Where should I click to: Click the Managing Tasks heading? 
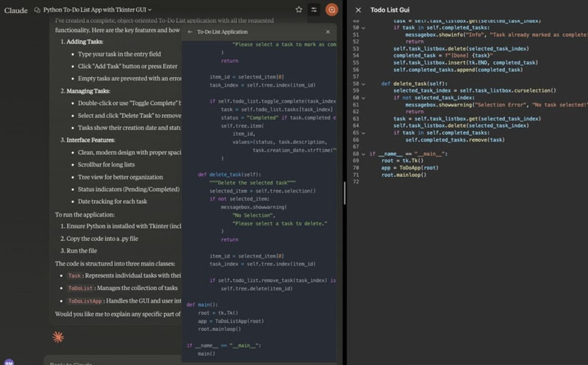coord(88,91)
